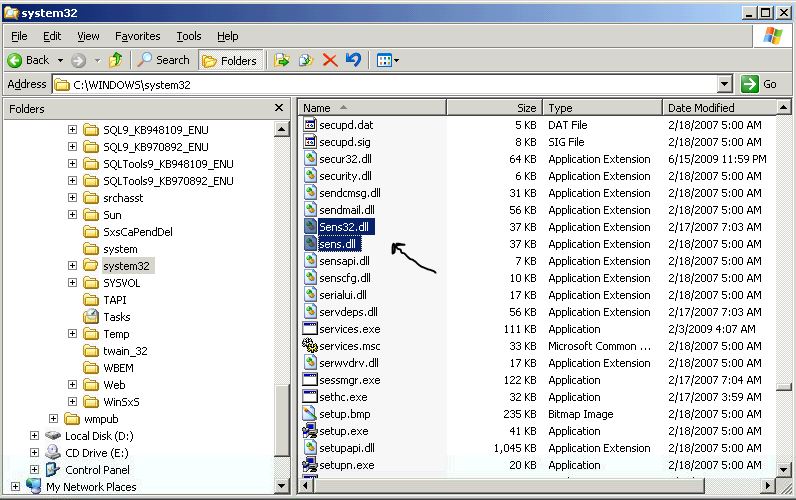Close the Folders pane with X
The image size is (796, 500).
click(x=279, y=108)
